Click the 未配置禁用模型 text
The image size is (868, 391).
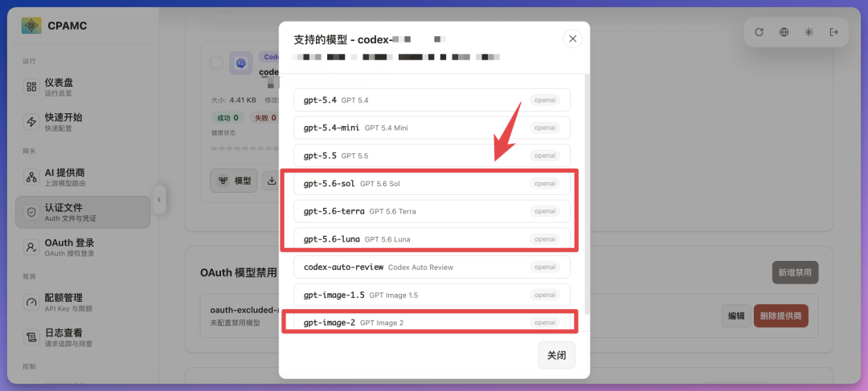[x=235, y=323]
